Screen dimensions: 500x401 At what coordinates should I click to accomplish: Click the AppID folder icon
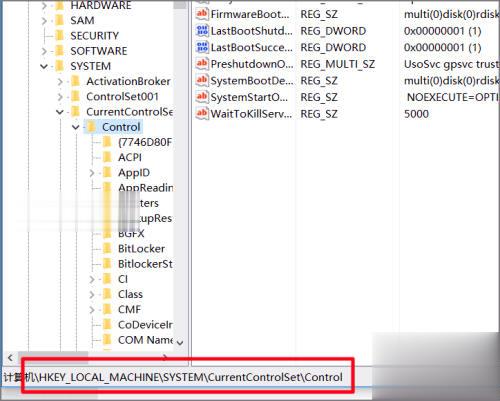point(107,172)
